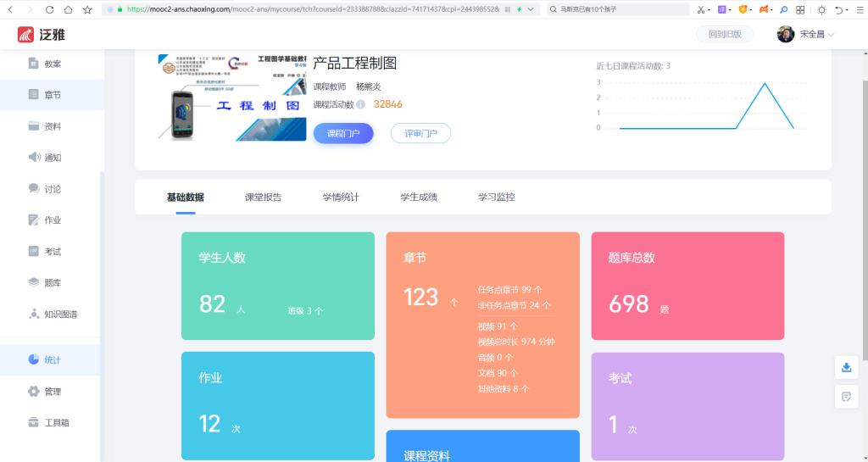This screenshot has height=462, width=868.
Task: Click the 课程门户 button
Action: (x=343, y=133)
